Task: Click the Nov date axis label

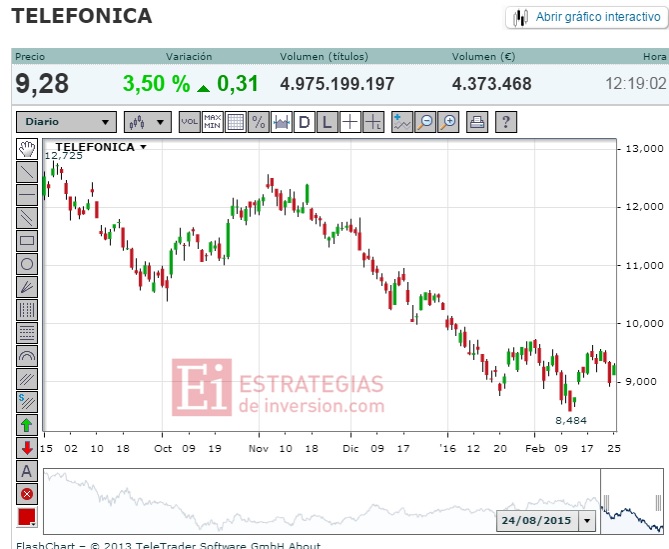Action: point(259,448)
